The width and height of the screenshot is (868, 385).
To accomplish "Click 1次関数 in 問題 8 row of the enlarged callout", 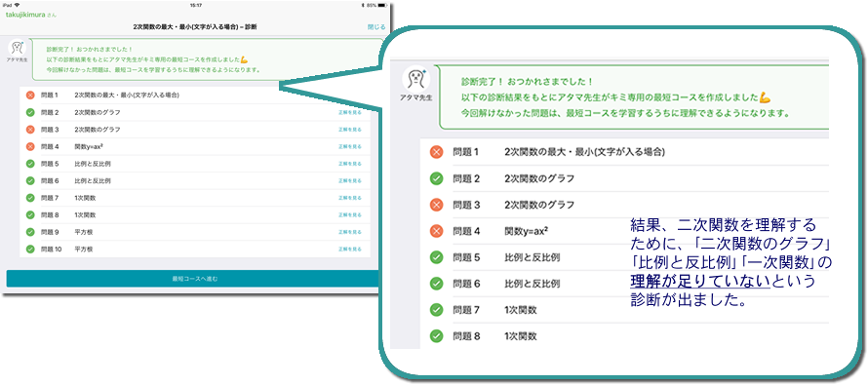I will [x=521, y=335].
